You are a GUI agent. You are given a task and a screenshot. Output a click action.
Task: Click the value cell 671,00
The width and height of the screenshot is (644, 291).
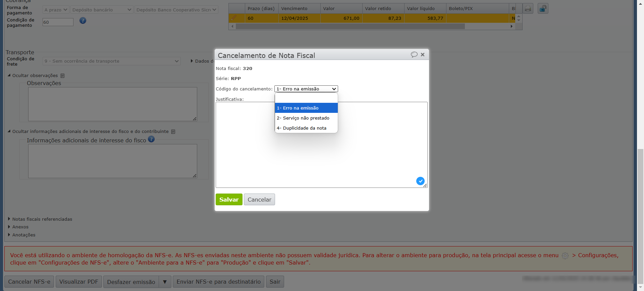pyautogui.click(x=341, y=18)
